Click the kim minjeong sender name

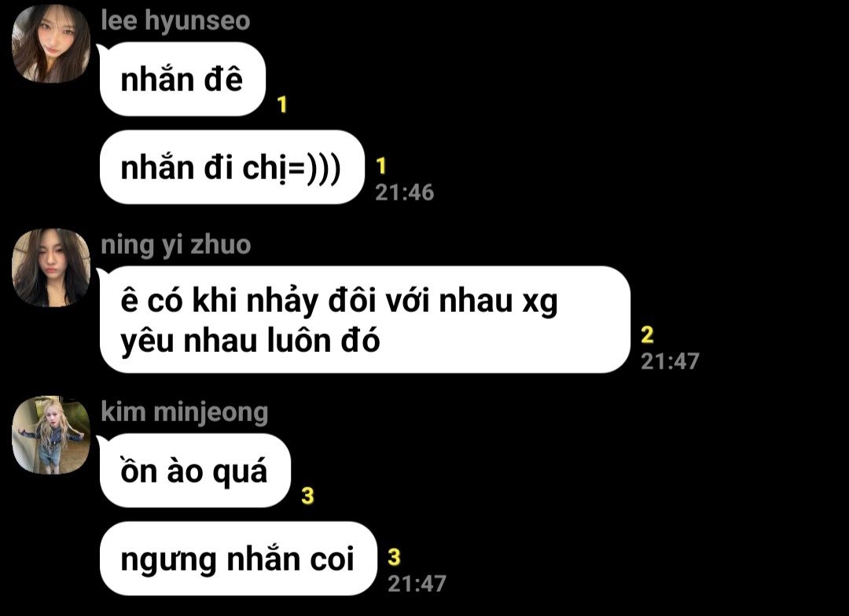click(x=185, y=412)
